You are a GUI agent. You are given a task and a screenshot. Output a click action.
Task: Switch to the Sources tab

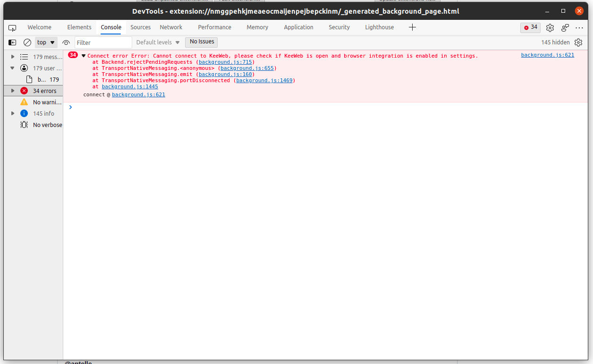tap(140, 27)
